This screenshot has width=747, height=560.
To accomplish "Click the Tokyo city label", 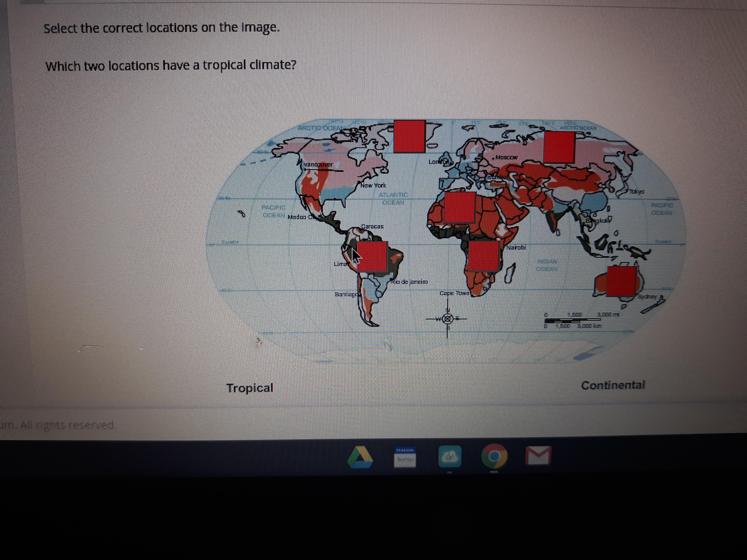I will (x=636, y=191).
